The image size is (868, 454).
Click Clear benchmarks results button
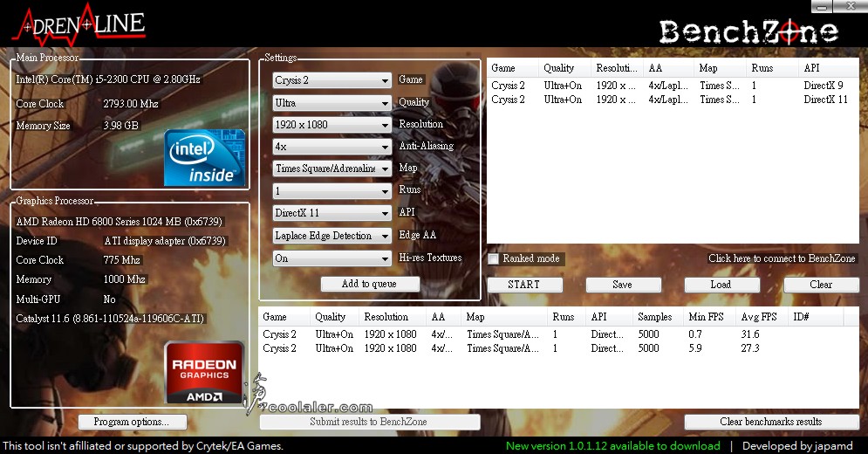[772, 422]
